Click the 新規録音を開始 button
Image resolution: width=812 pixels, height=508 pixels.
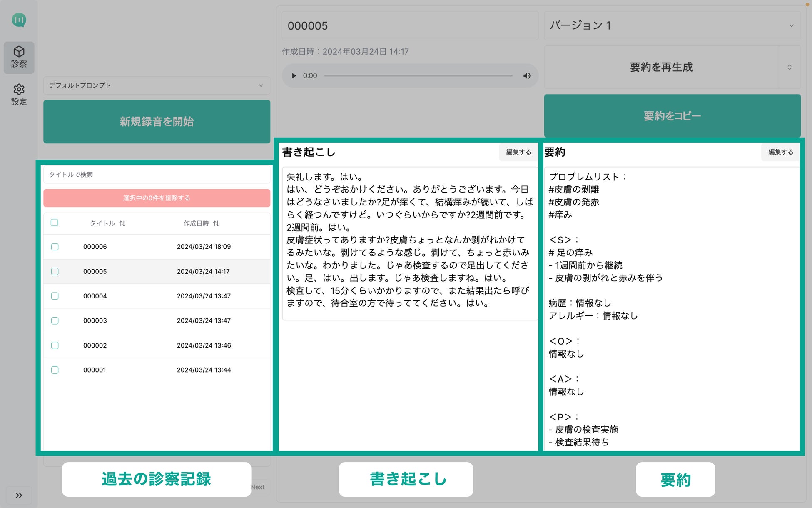(157, 121)
